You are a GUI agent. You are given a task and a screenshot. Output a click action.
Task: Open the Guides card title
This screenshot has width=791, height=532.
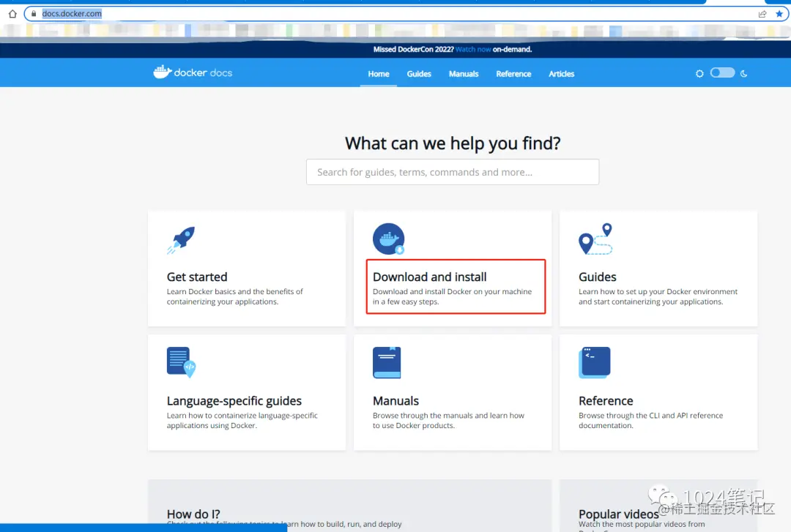[x=598, y=277]
